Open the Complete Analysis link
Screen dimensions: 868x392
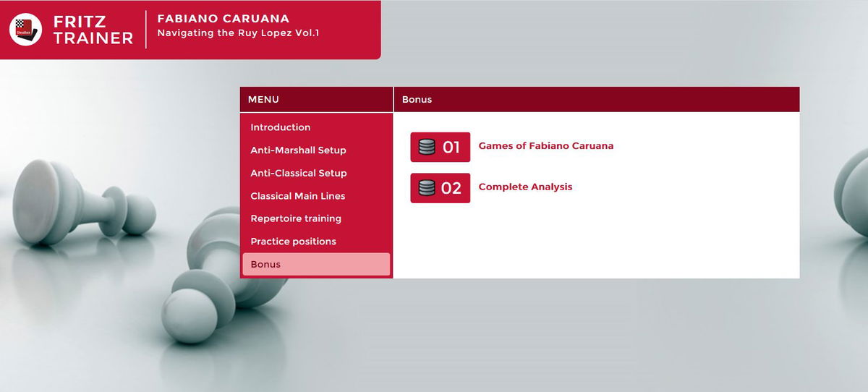click(525, 187)
